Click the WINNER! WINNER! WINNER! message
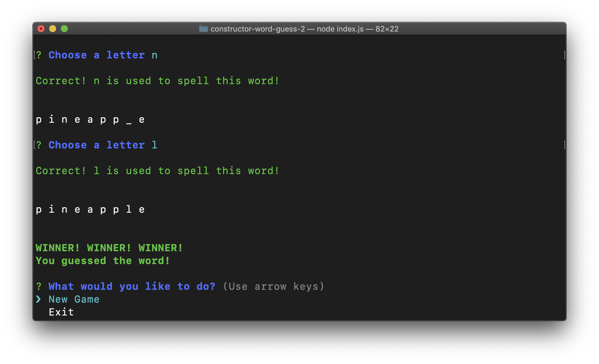The height and width of the screenshot is (364, 599). pos(109,248)
